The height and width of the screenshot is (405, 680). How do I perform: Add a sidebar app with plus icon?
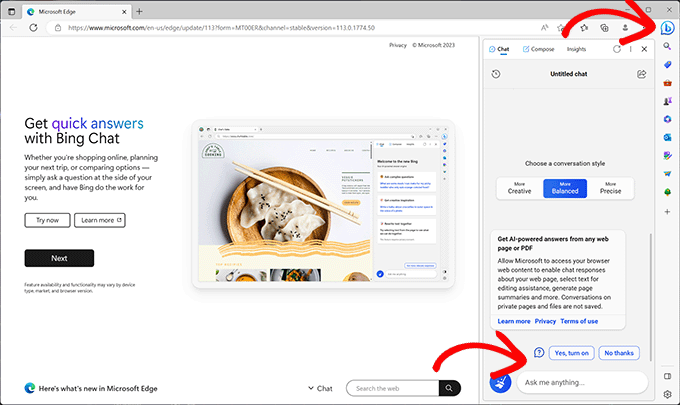click(667, 211)
